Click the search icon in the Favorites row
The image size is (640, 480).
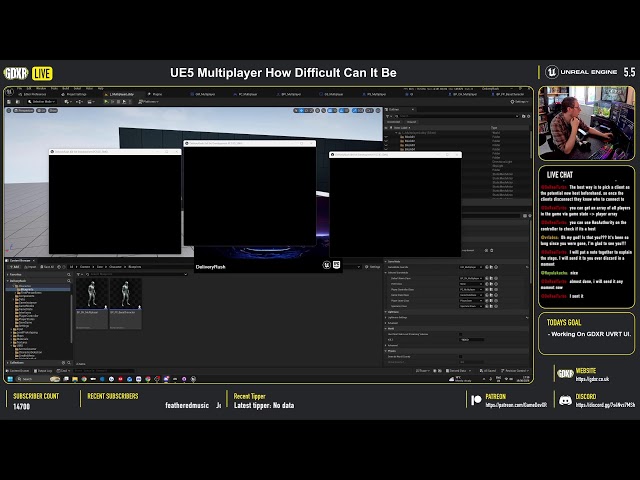click(x=69, y=275)
